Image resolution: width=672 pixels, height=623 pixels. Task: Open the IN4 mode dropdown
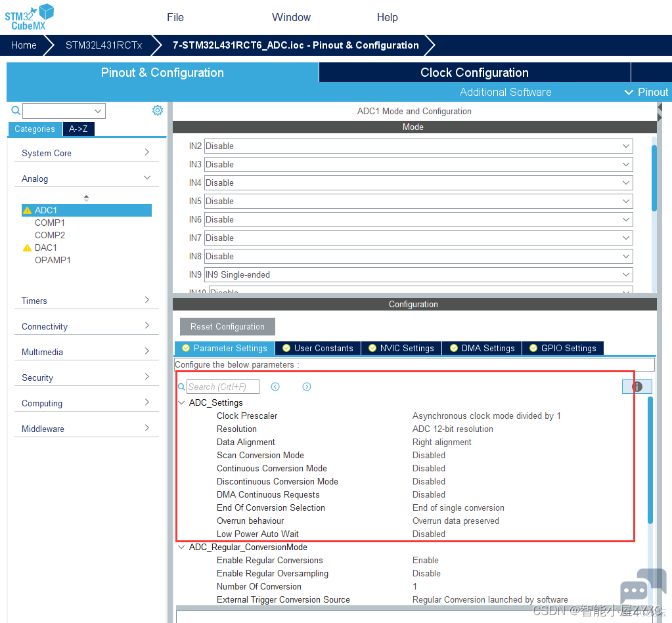pos(418,183)
